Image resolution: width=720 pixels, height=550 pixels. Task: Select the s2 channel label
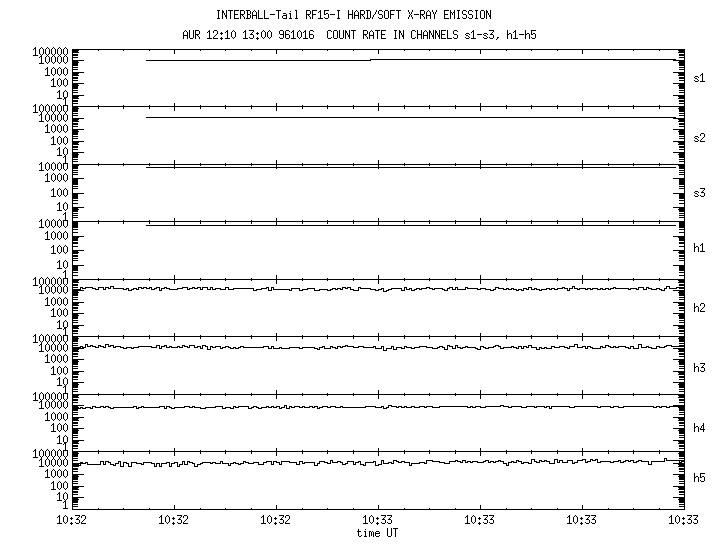pyautogui.click(x=699, y=137)
